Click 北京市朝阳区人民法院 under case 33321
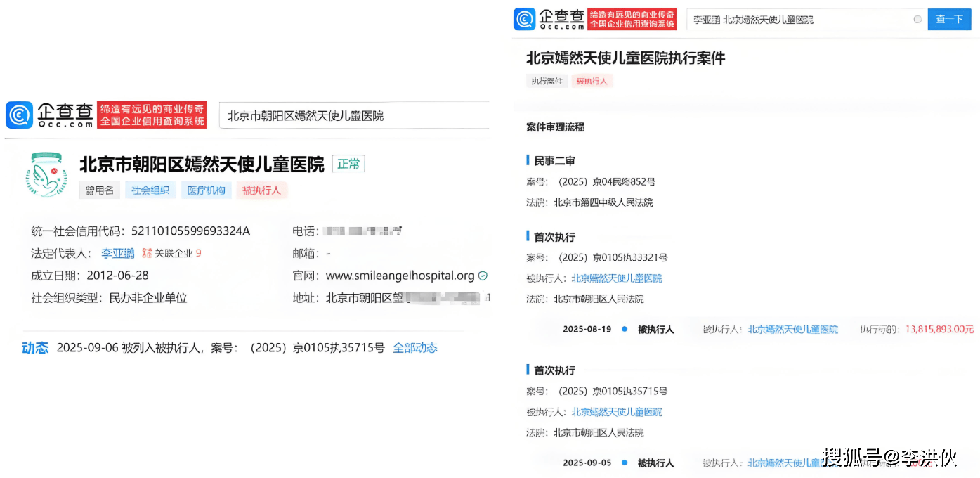 pos(599,299)
